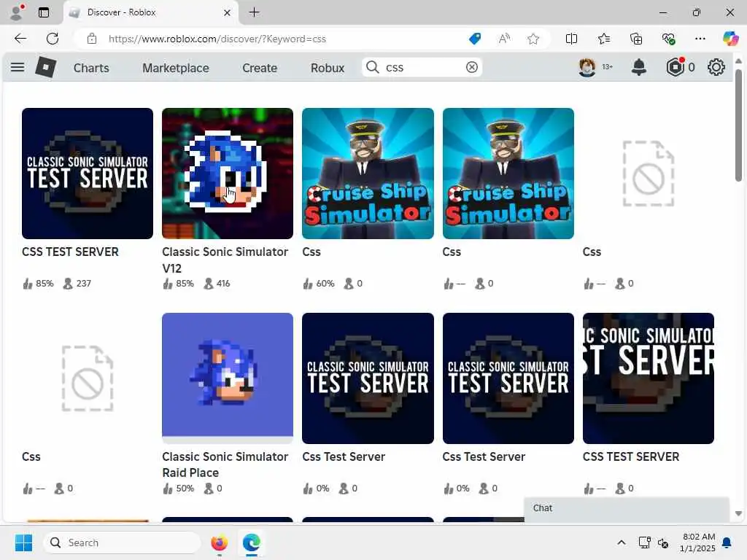Open the muted volume tray icon
Screen dimensions: 747x560
[x=662, y=542]
